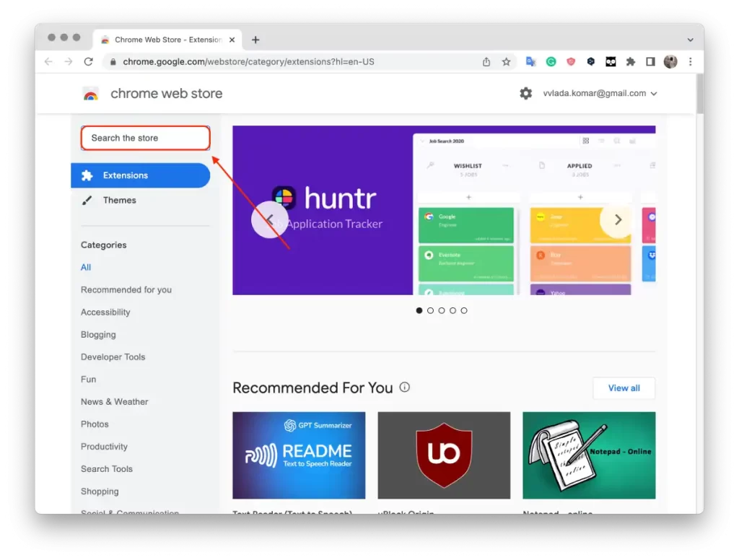Image resolution: width=739 pixels, height=560 pixels.
Task: Show previous carousel slide
Action: click(270, 219)
